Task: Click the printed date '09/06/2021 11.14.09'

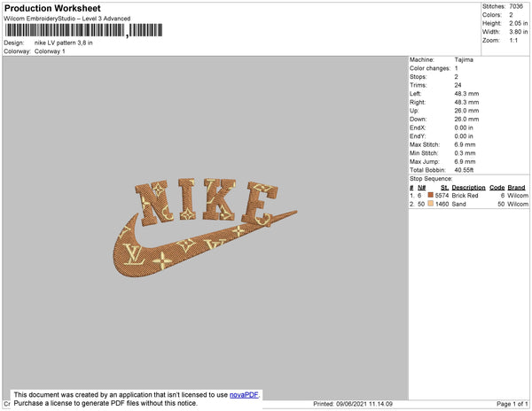Action: (364, 404)
